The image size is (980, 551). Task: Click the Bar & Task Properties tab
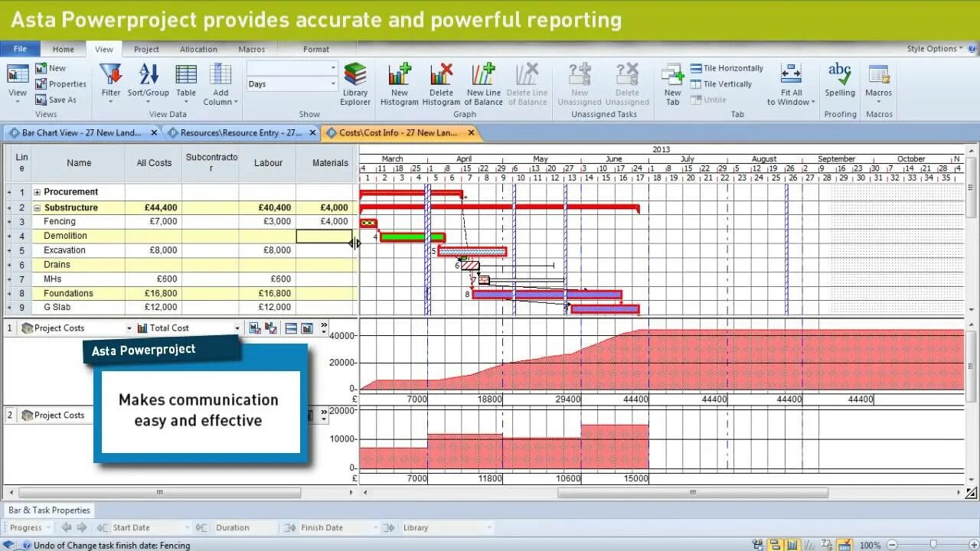[x=49, y=510]
